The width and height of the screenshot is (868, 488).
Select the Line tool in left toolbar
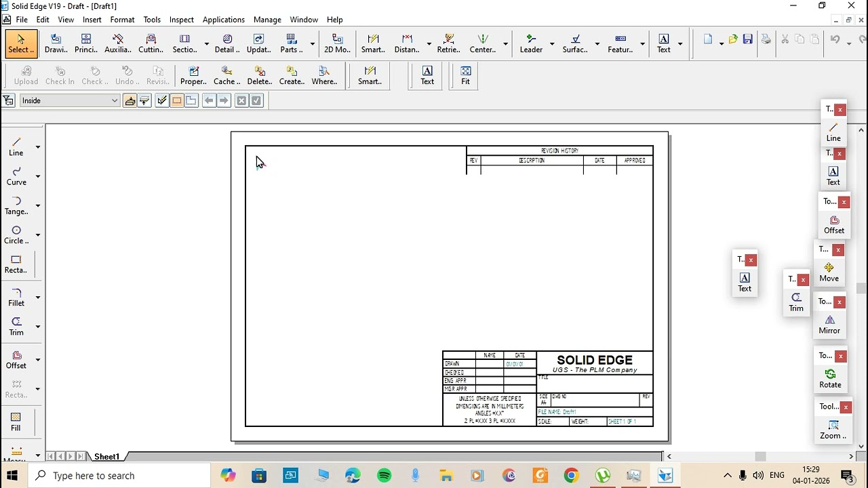[16, 146]
